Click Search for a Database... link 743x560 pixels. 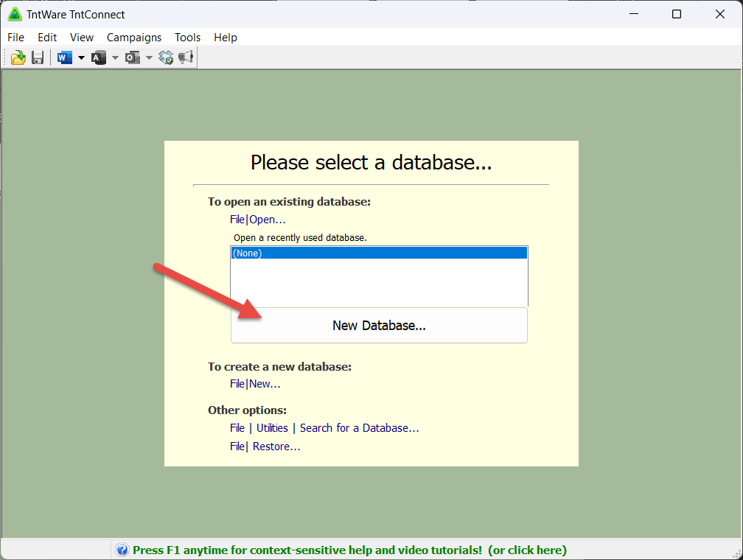[x=359, y=428]
